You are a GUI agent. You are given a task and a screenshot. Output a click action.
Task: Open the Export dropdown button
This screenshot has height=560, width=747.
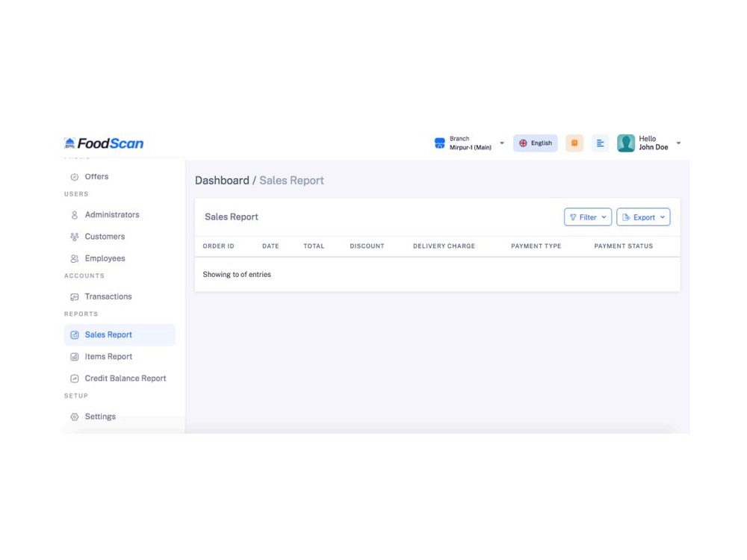tap(643, 217)
